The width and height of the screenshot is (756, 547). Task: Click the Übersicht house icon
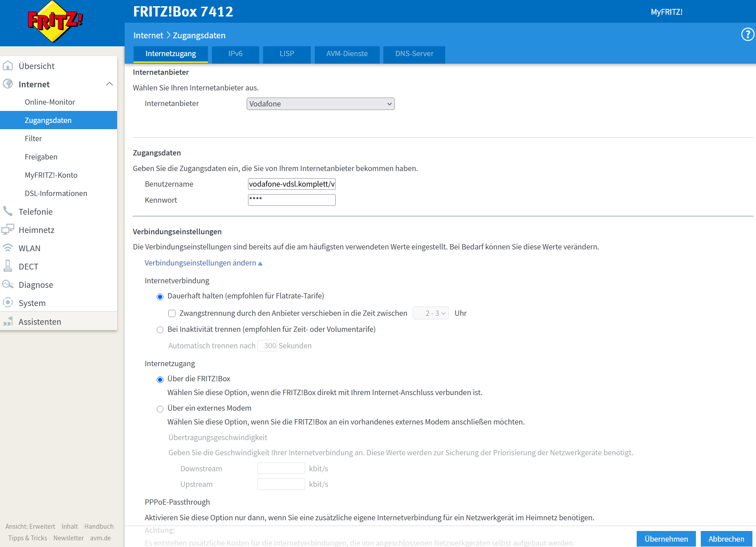[x=8, y=65]
